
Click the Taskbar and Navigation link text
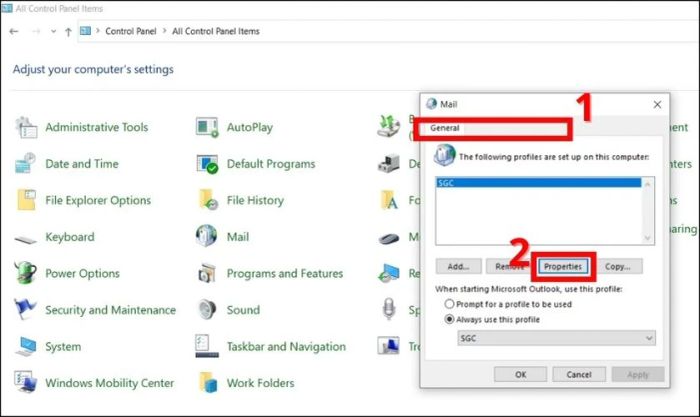286,346
